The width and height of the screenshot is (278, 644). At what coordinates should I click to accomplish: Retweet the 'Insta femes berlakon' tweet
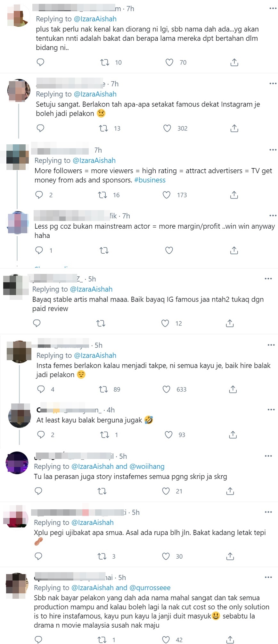click(x=103, y=389)
